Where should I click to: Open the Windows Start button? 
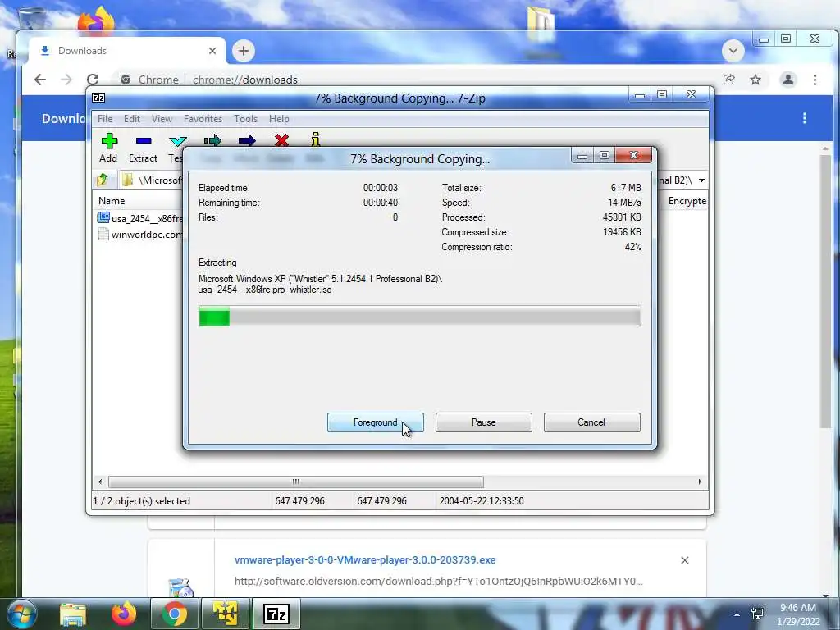pos(21,614)
